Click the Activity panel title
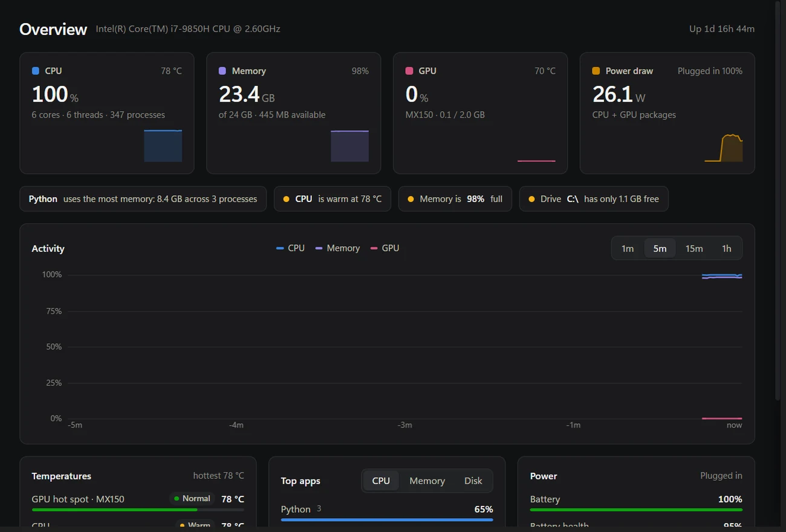 48,248
